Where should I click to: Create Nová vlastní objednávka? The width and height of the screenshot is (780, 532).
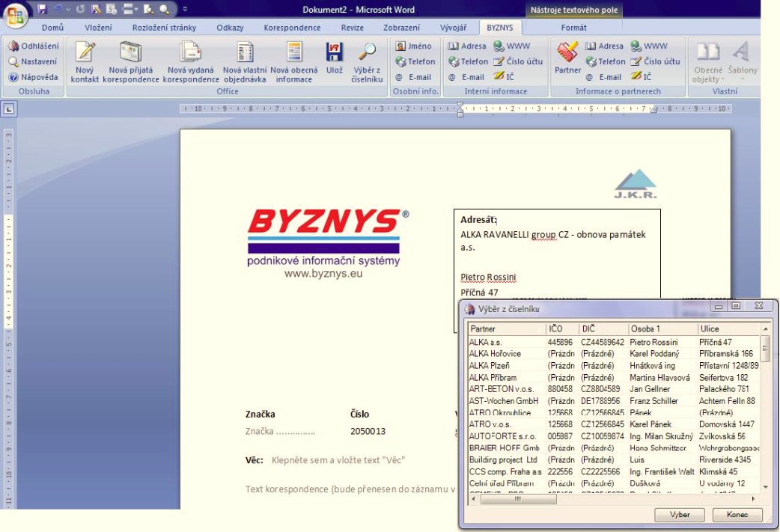click(245, 61)
